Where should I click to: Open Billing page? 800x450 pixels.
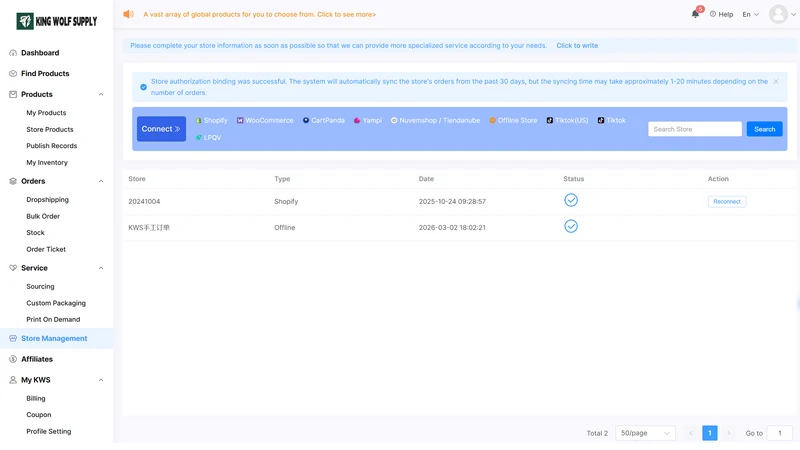tap(36, 398)
